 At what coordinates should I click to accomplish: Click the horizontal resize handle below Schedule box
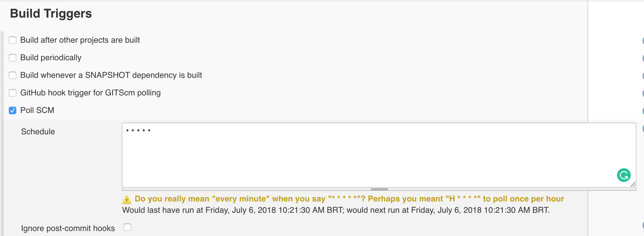pyautogui.click(x=379, y=189)
